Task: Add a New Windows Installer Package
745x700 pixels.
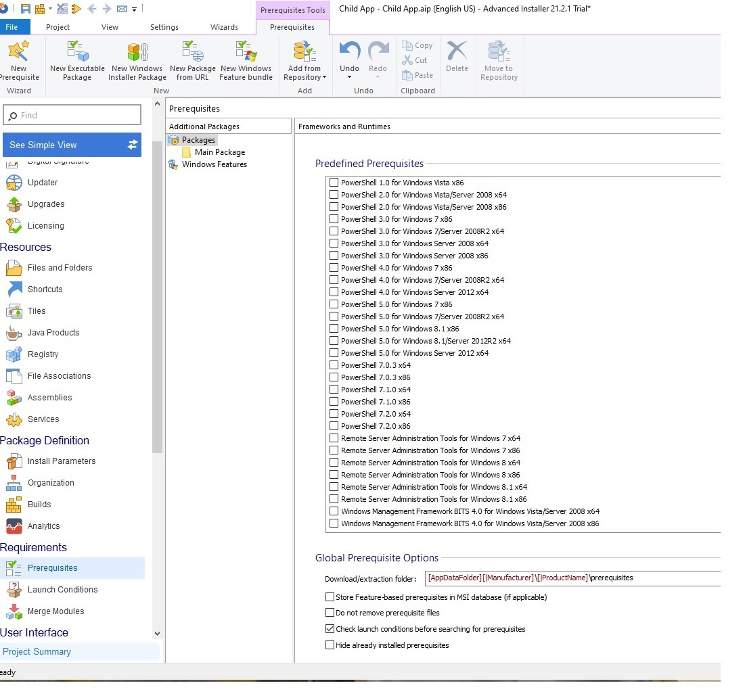Action: 137,61
